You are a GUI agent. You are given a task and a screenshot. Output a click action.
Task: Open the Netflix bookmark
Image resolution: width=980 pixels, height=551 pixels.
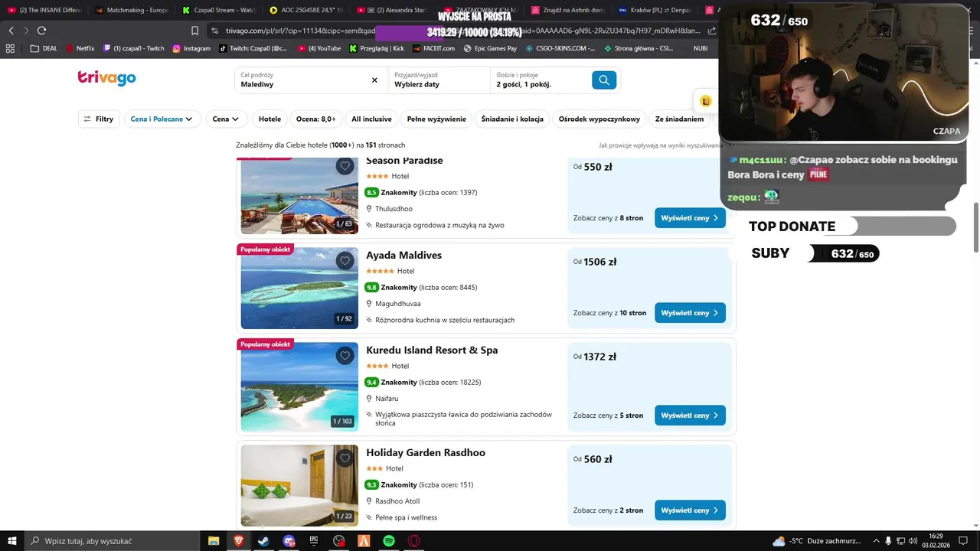point(80,48)
